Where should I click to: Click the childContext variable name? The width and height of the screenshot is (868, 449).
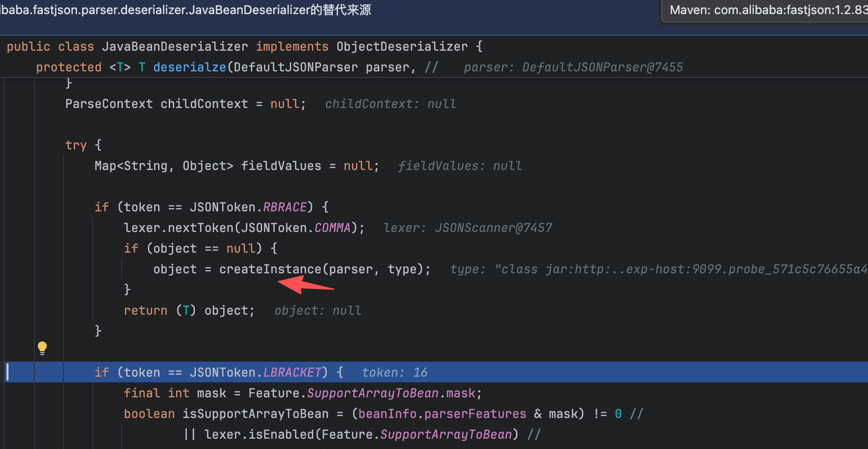click(204, 104)
